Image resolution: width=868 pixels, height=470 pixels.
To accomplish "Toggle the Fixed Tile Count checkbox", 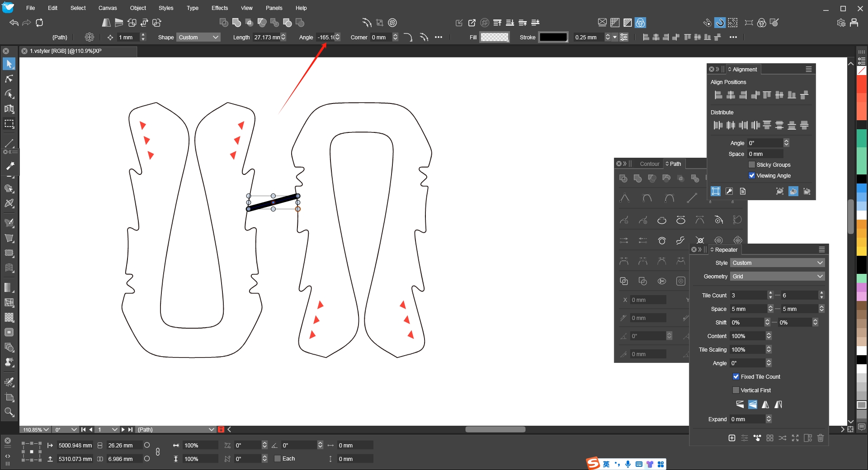I will pos(736,376).
